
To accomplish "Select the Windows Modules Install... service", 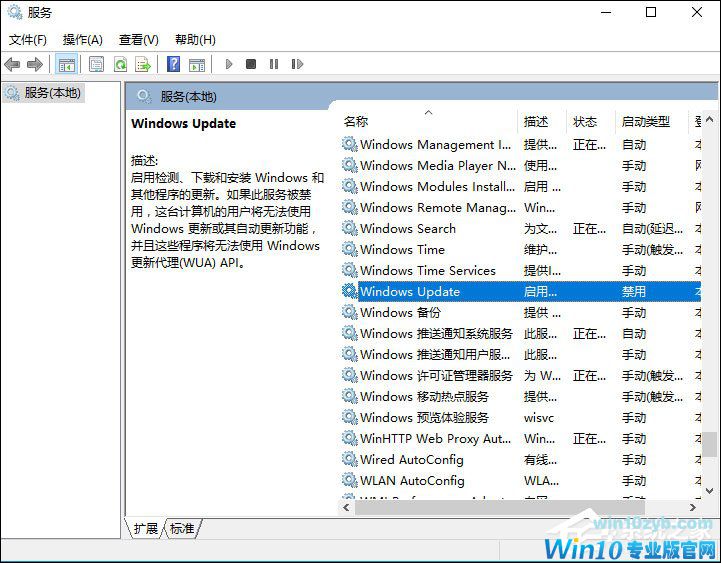I will pyautogui.click(x=521, y=187).
